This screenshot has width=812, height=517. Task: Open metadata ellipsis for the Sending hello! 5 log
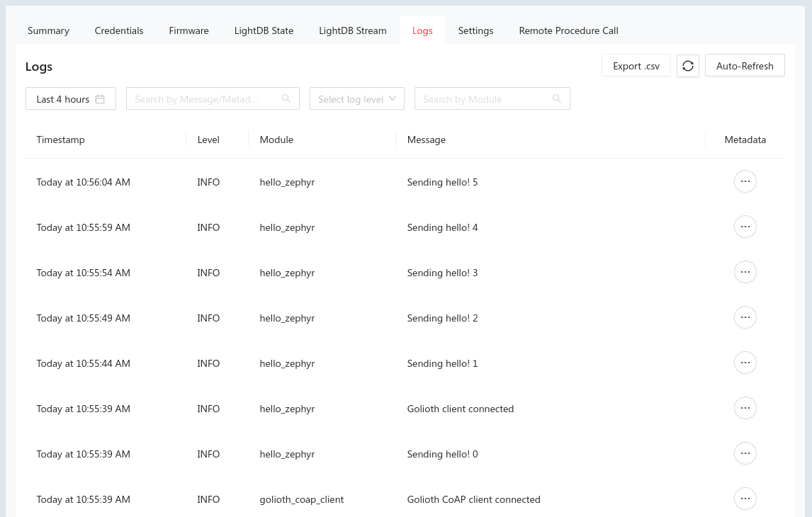click(x=745, y=181)
